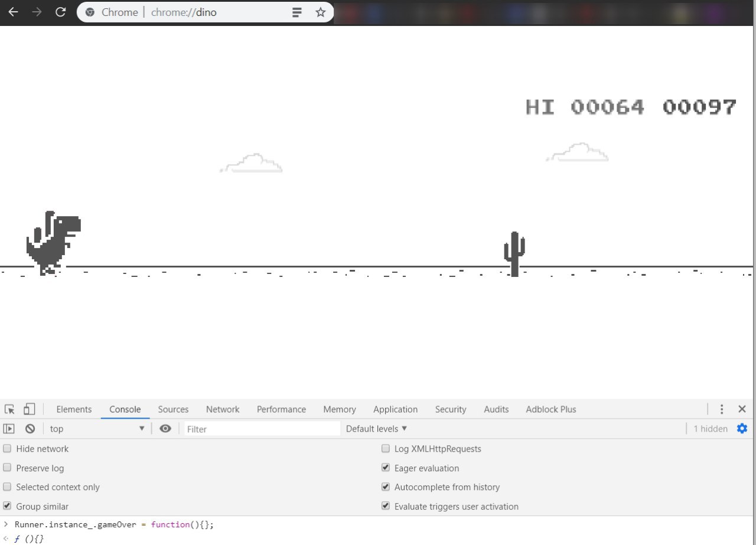Open the Default levels dropdown
Viewport: 756px width, 545px height.
(376, 429)
